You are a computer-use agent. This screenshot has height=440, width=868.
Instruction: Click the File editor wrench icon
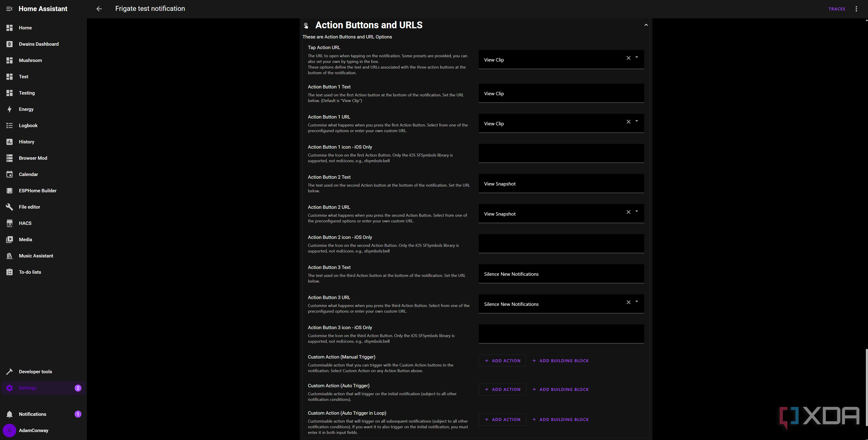[x=9, y=207]
